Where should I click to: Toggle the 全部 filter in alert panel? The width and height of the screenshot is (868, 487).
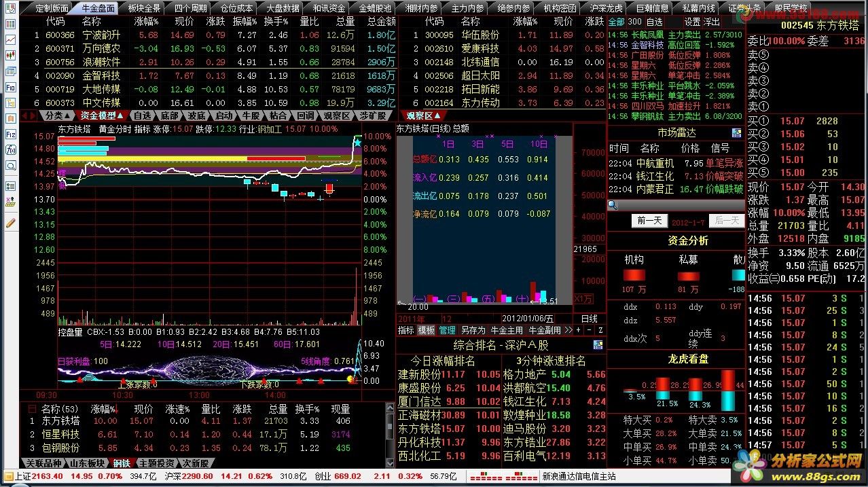click(x=615, y=22)
